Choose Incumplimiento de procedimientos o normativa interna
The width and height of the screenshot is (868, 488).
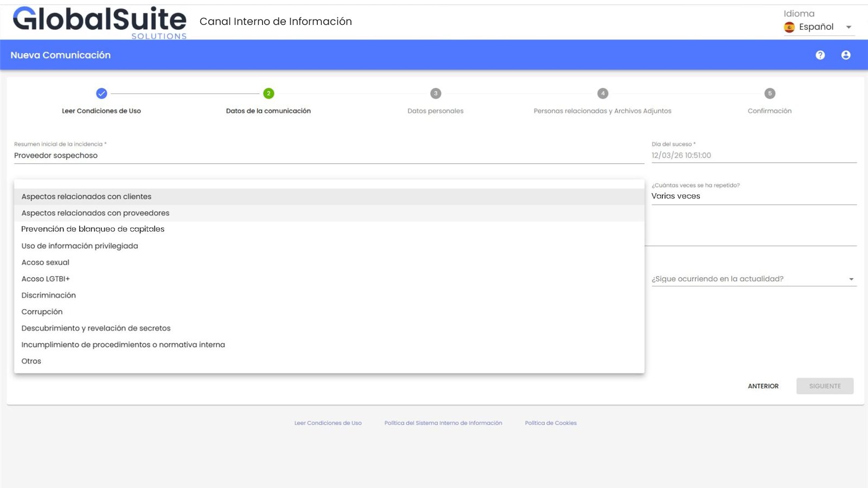click(329, 344)
